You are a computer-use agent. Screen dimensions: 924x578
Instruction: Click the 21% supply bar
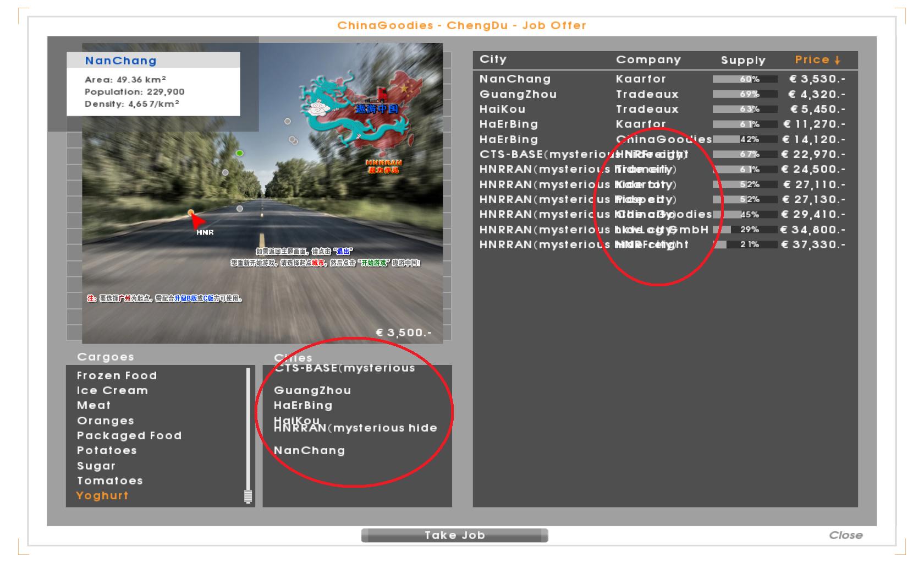745,244
